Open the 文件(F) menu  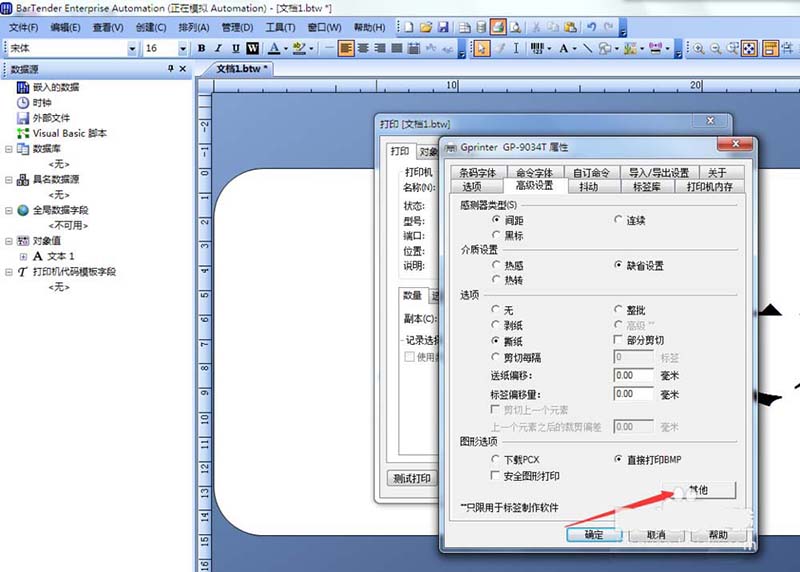pos(23,28)
